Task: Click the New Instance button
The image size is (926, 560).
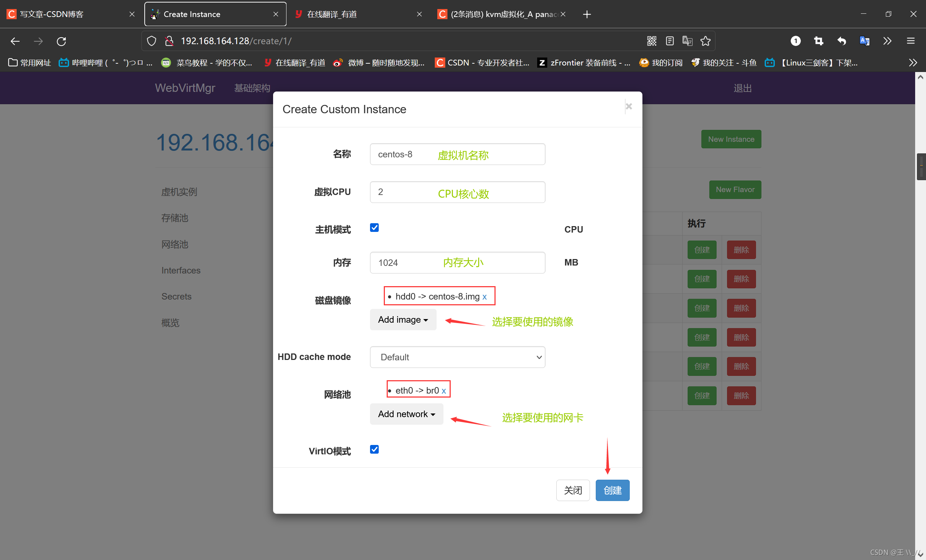Action: coord(731,139)
